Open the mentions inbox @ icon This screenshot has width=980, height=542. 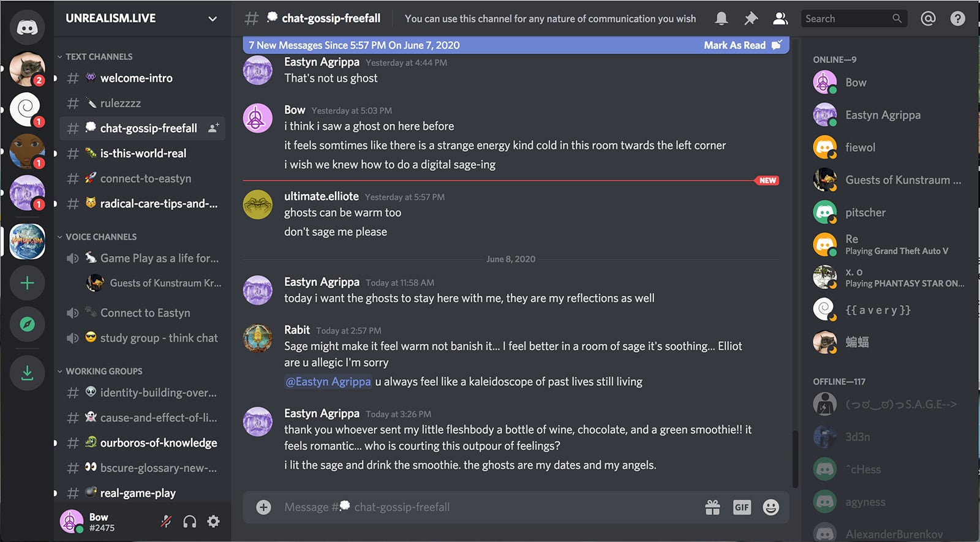[928, 19]
